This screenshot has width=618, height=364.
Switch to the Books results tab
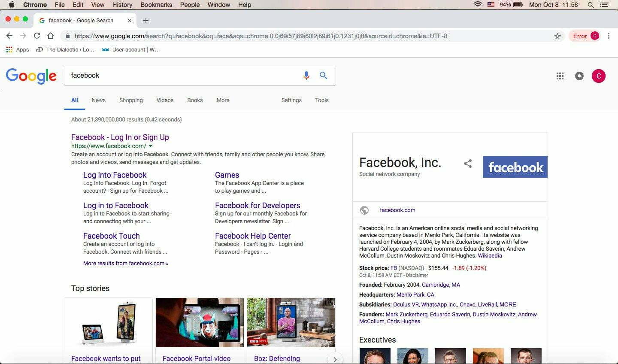[195, 100]
